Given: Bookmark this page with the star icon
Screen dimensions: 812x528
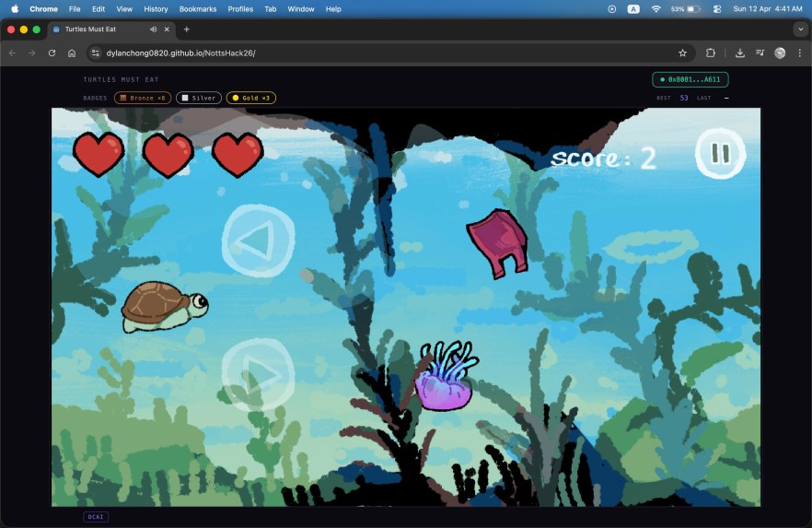Looking at the screenshot, I should tap(682, 53).
